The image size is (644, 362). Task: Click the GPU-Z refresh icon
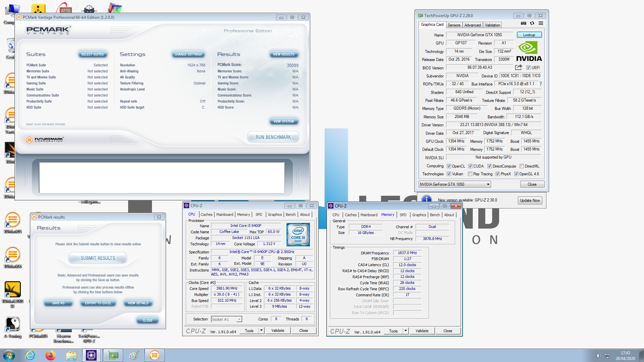[x=532, y=23]
